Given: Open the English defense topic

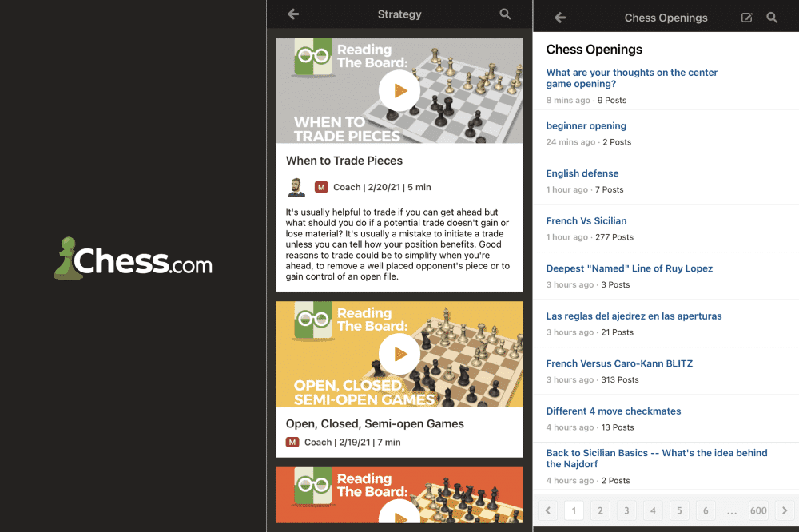Looking at the screenshot, I should [582, 173].
